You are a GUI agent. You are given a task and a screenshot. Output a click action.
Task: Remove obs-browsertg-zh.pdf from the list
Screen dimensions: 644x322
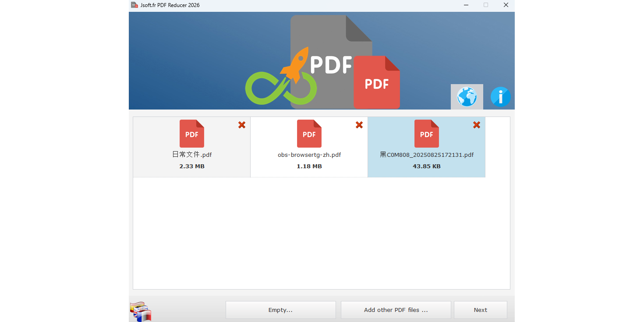click(359, 125)
